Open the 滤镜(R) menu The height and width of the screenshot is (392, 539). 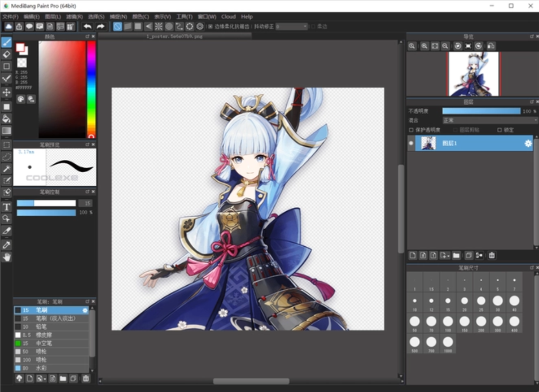pyautogui.click(x=74, y=16)
